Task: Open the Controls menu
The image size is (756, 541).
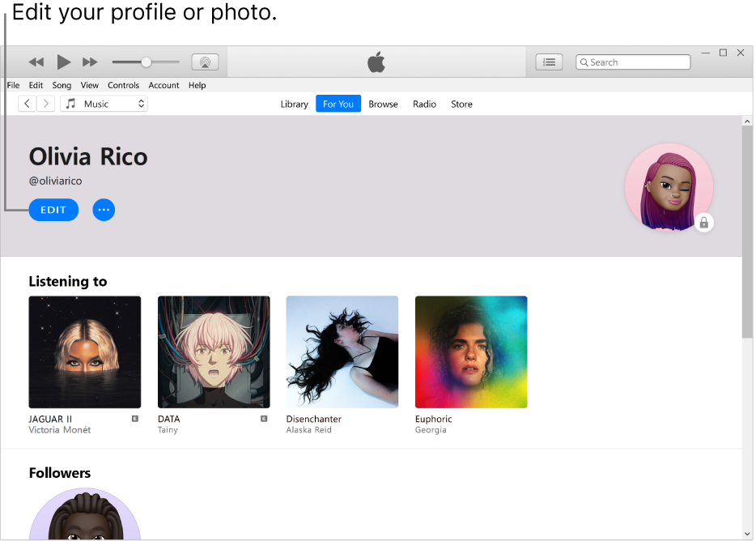Action: click(x=123, y=85)
